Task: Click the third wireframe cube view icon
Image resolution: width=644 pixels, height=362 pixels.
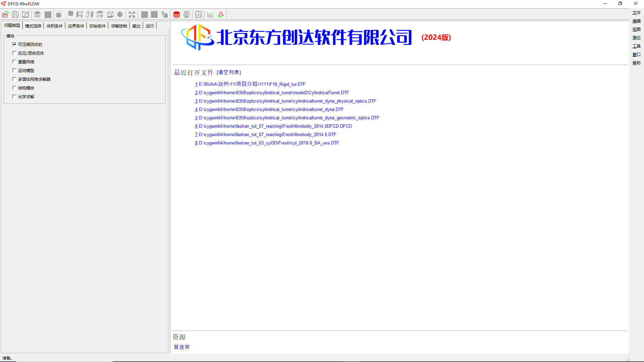Action: pyautogui.click(x=100, y=14)
